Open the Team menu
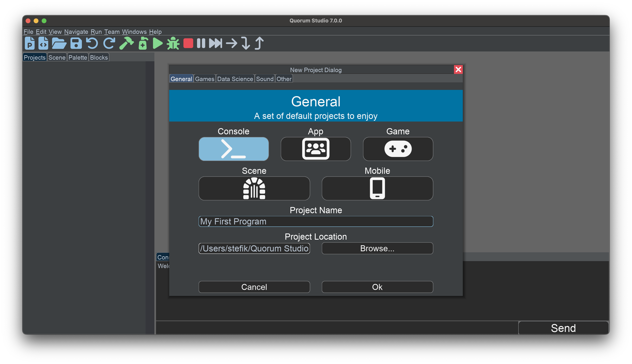Viewport: 632px width, 364px height. 112,31
